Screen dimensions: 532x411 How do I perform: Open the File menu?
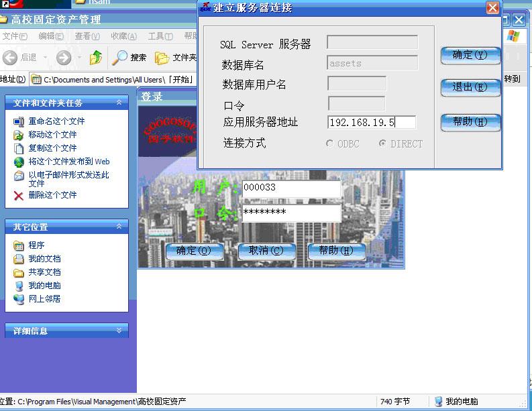(14, 36)
